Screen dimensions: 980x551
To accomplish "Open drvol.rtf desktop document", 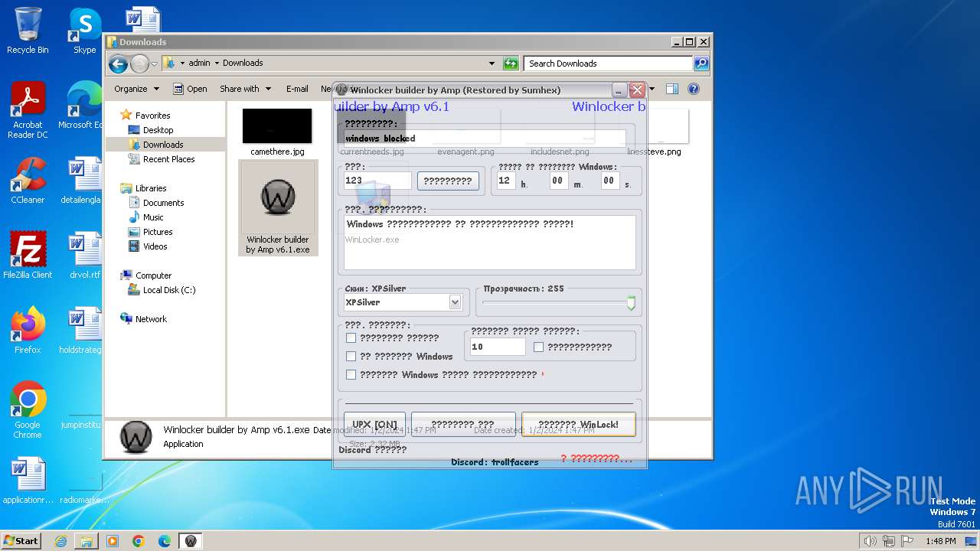I will (84, 256).
